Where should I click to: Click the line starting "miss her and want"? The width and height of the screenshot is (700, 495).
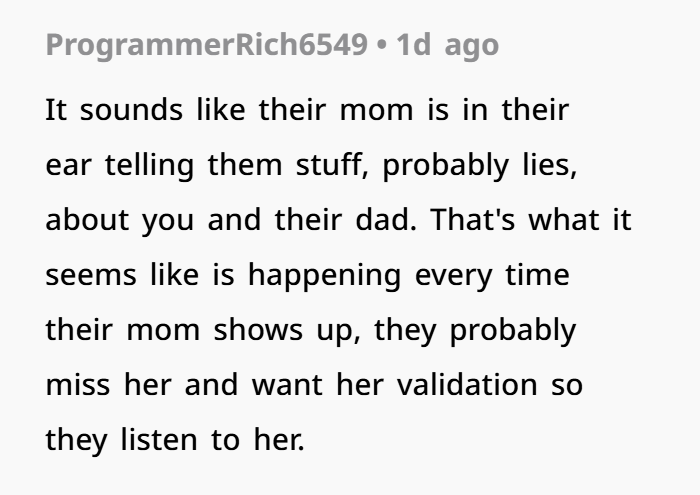pos(314,385)
